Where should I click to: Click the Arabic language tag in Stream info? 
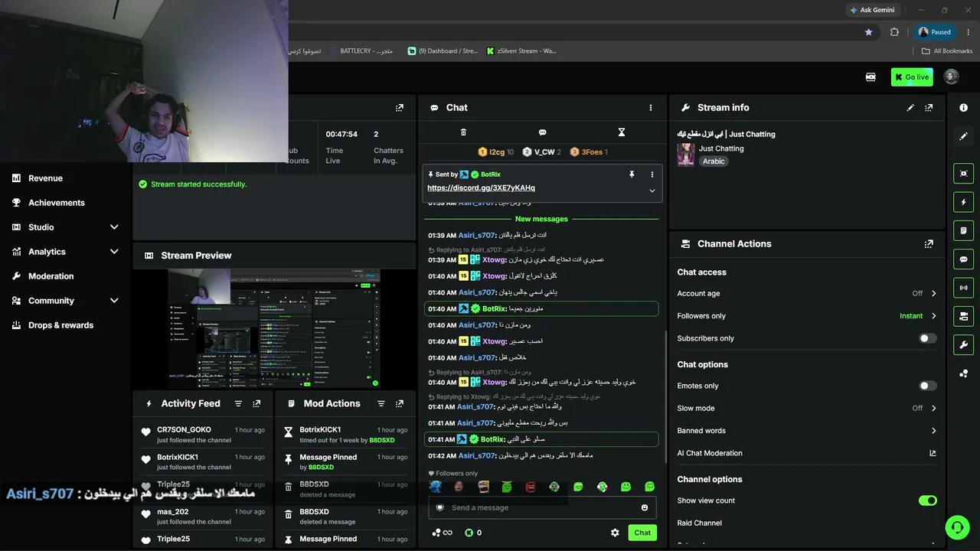(714, 161)
